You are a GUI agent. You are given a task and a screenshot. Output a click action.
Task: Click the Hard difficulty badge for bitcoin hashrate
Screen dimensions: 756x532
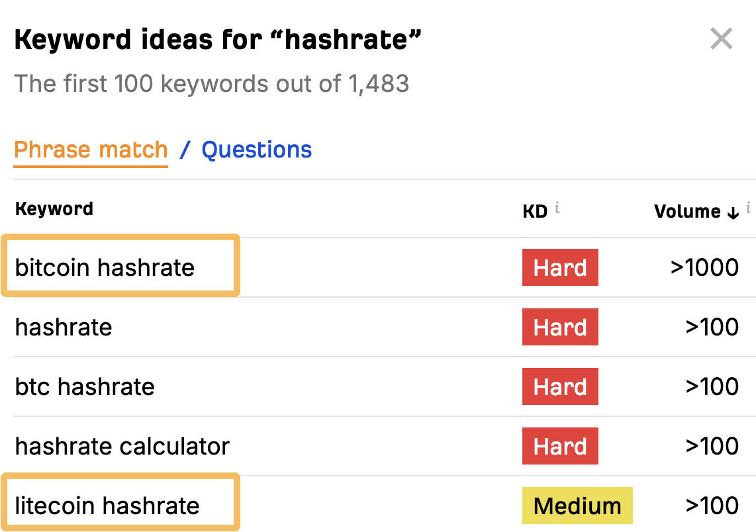pyautogui.click(x=560, y=267)
